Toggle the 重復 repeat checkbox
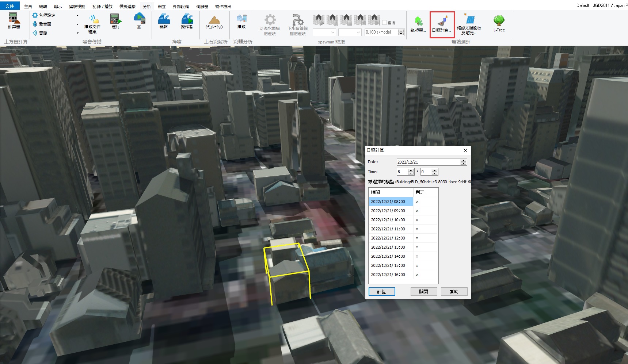Screen dimensions: 628x364 385,23
